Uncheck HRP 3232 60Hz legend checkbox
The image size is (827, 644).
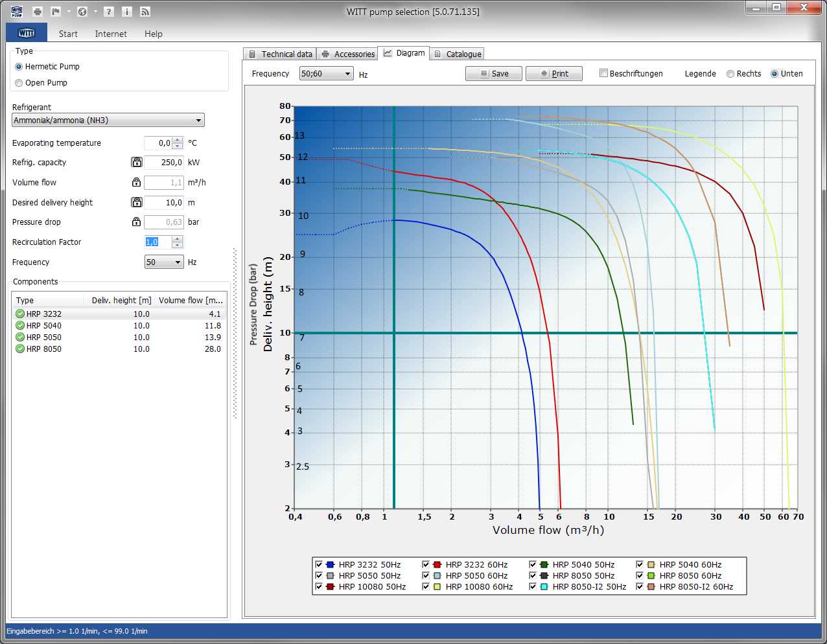pos(426,564)
